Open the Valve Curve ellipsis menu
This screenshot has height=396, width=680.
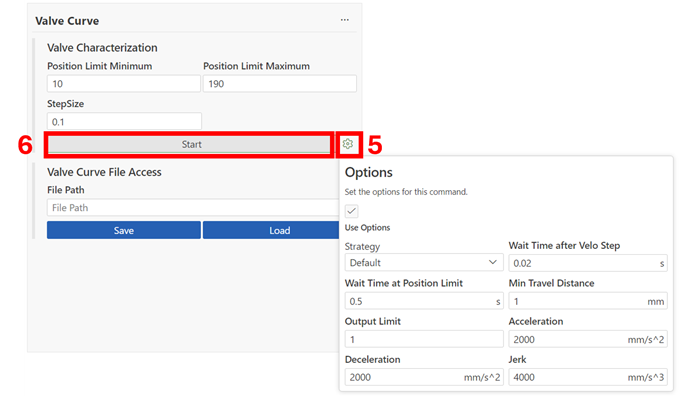point(345,20)
